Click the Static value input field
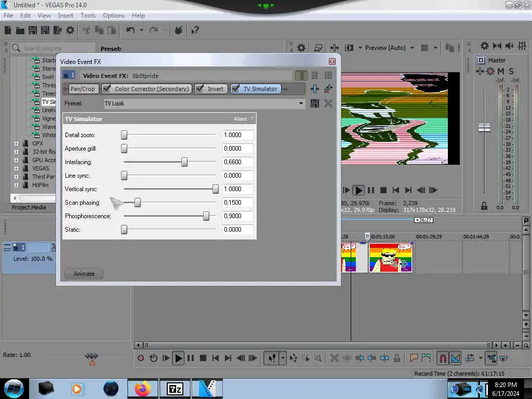Screen dimensions: 532x399 pos(237,230)
